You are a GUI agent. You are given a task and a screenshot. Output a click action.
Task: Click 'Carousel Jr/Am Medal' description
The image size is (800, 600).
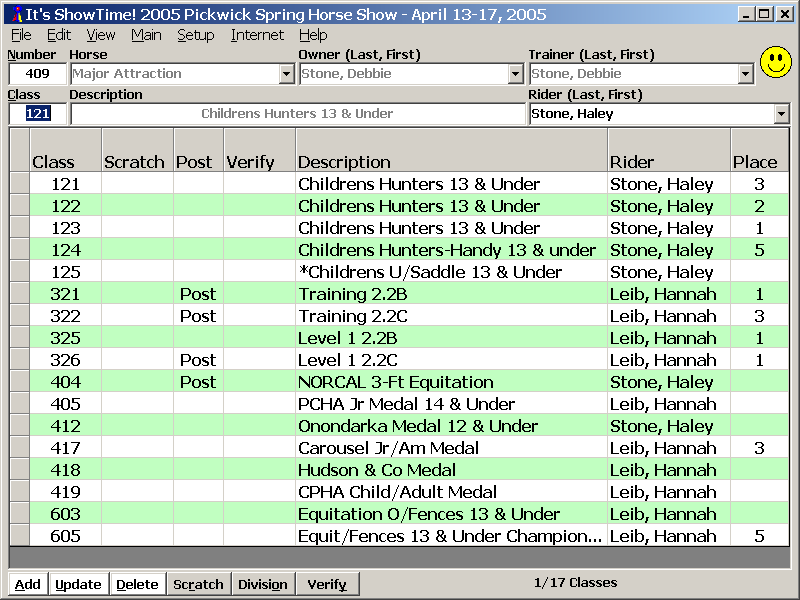click(389, 447)
